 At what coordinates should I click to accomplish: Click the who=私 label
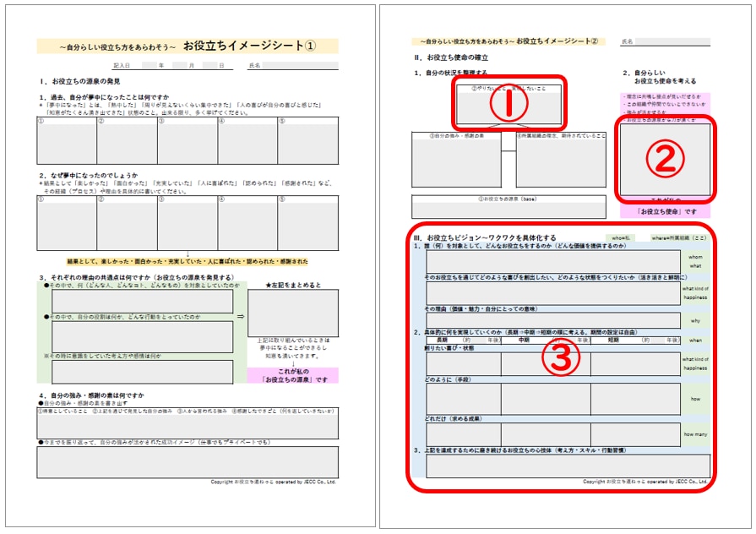coord(621,237)
